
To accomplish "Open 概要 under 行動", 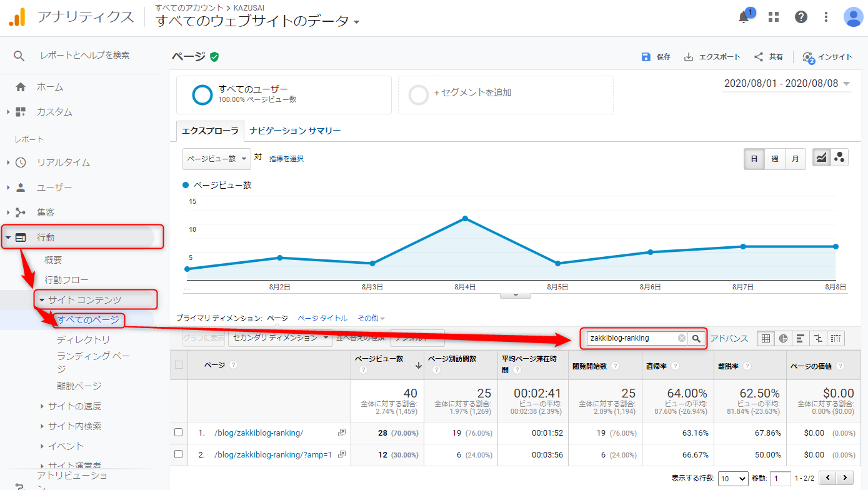I will point(53,260).
